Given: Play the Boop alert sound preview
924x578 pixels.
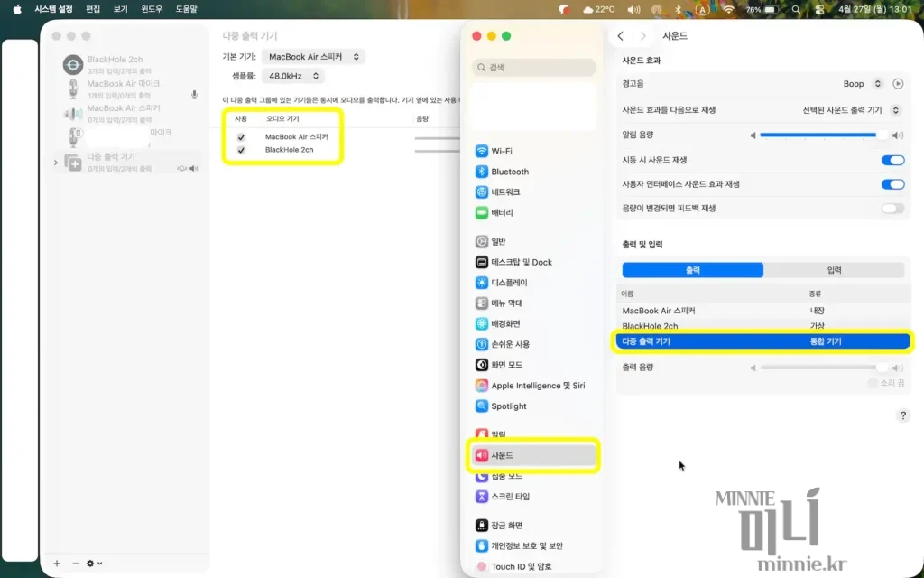Looking at the screenshot, I should 898,84.
